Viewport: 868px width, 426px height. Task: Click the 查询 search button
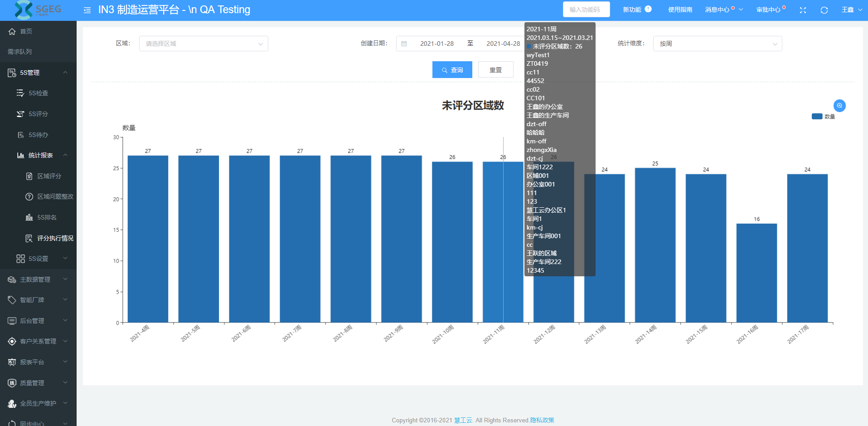(x=452, y=70)
